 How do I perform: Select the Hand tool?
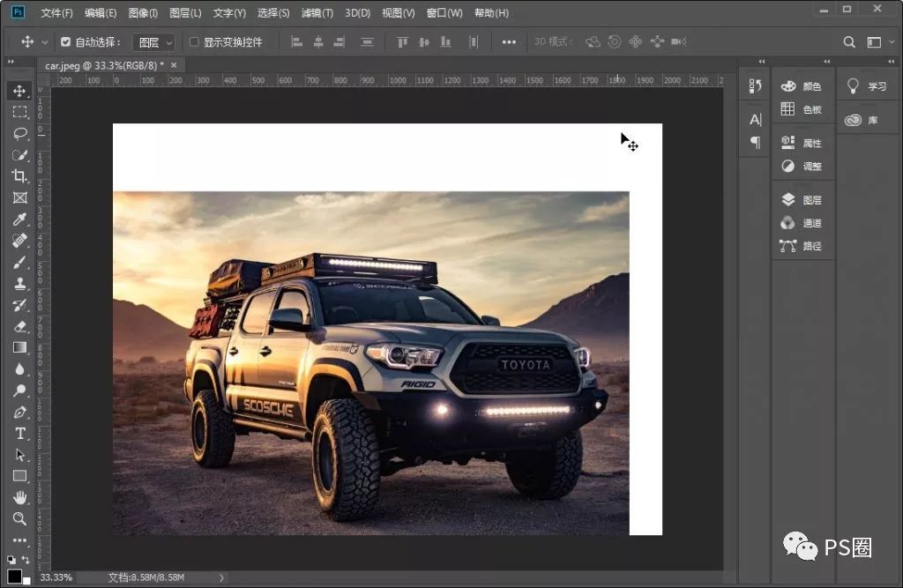point(19,497)
